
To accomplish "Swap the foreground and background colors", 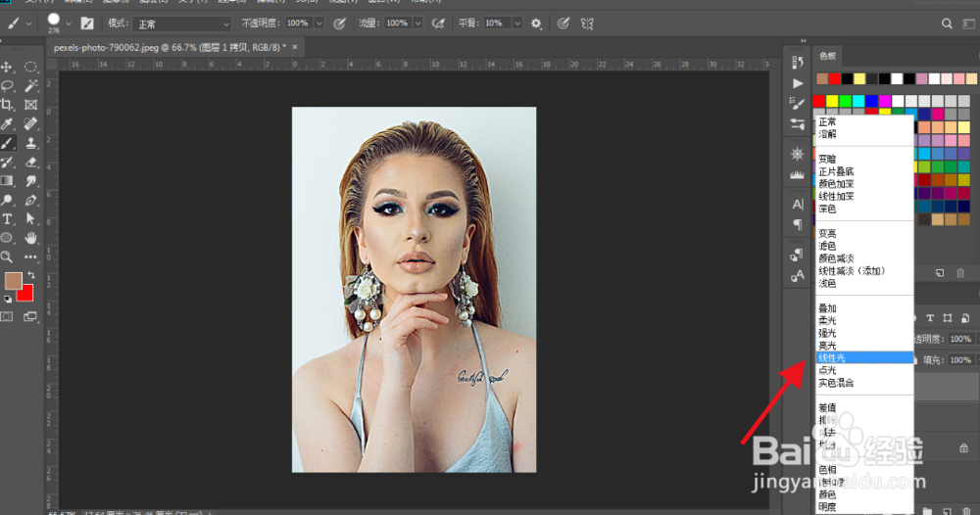I will 31,275.
